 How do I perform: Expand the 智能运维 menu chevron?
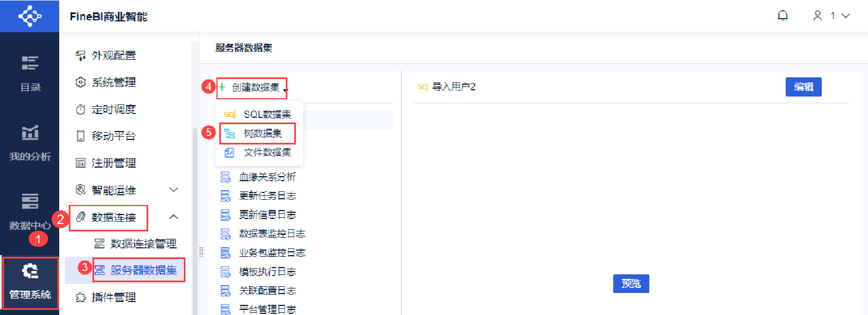click(174, 190)
